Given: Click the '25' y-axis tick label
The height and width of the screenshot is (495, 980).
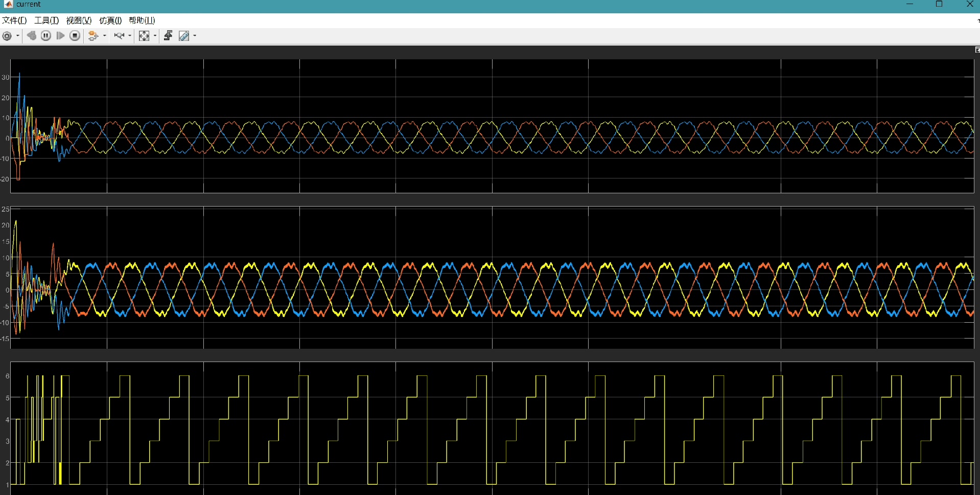Looking at the screenshot, I should pos(6,209).
